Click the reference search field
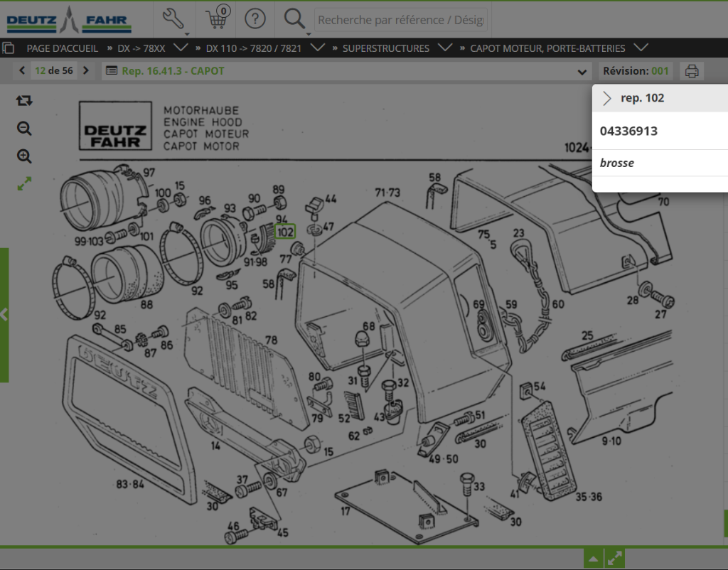Viewport: 728px width, 570px height. point(401,20)
